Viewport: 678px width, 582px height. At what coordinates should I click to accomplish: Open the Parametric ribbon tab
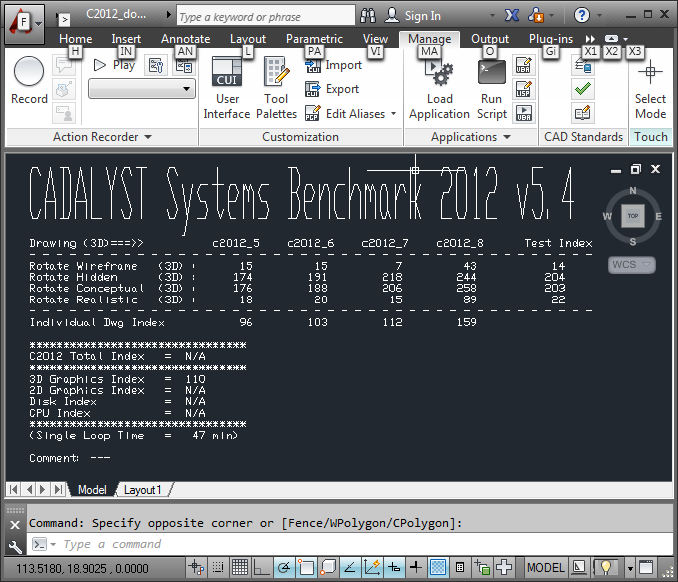314,39
